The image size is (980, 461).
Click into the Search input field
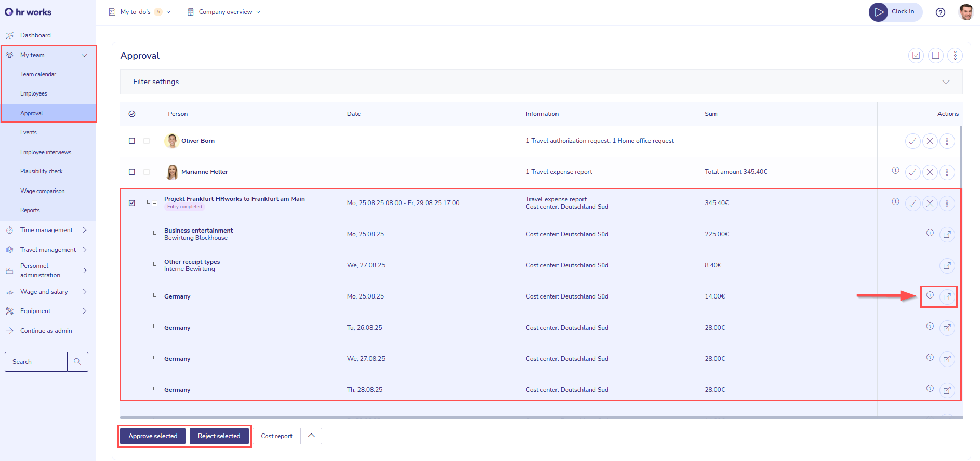pos(36,362)
